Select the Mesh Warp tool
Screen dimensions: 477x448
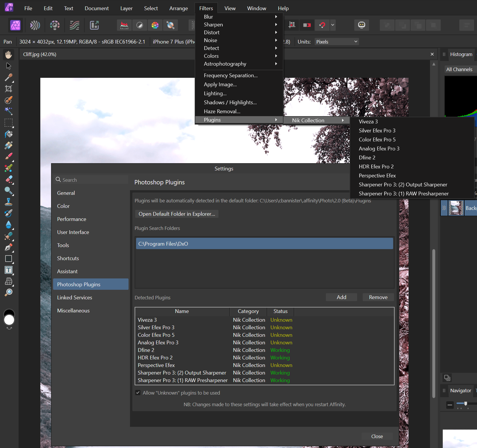point(9,281)
